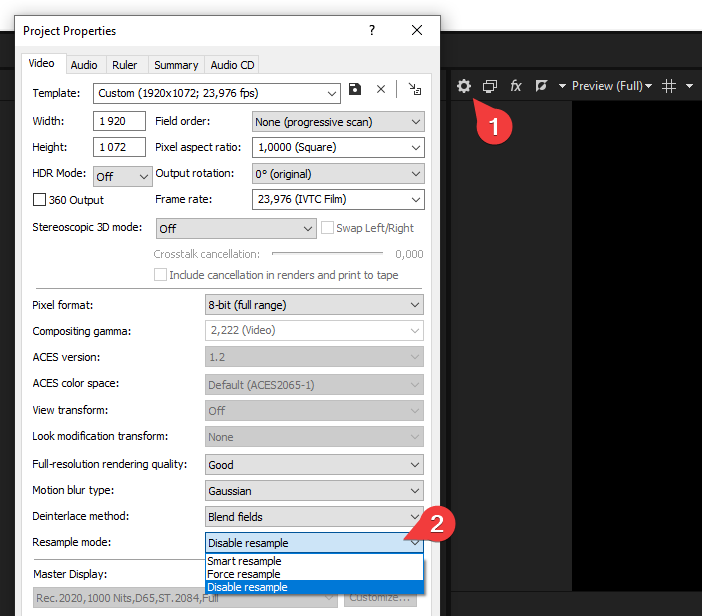Save the template with floppy disk icon

tap(355, 89)
